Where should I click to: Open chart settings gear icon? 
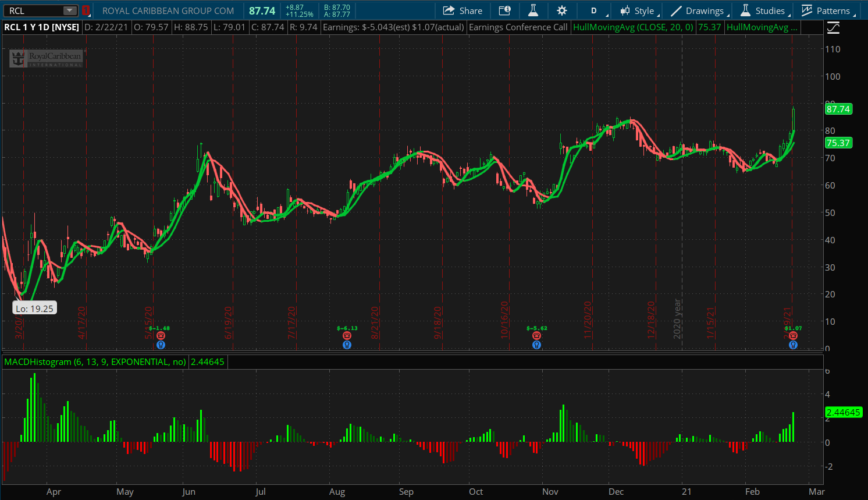[561, 10]
